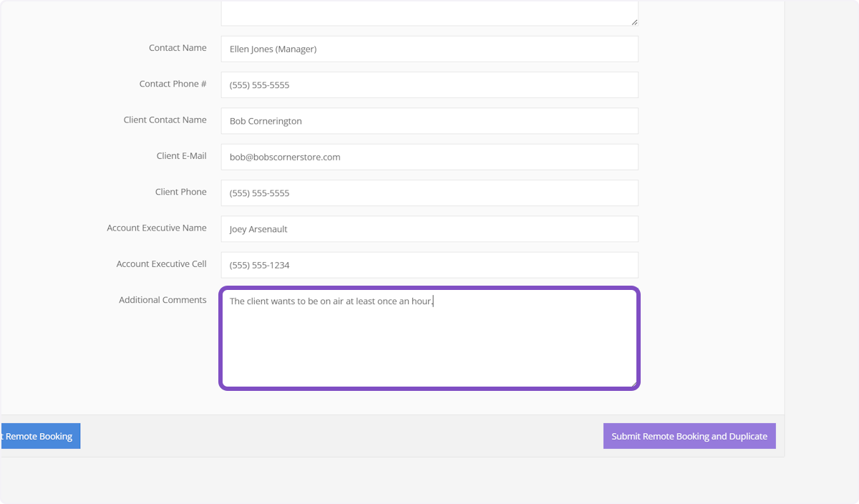This screenshot has height=504, width=859.
Task: Click the partially visible textarea at top
Action: pos(429,13)
